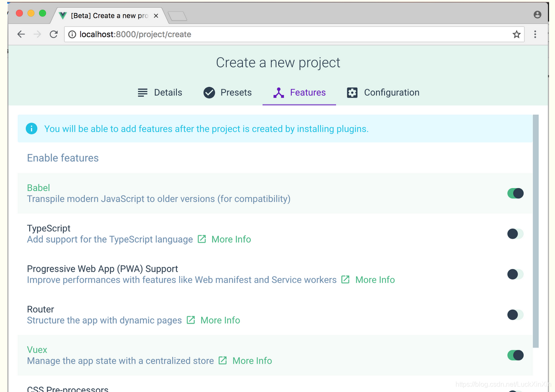Screen dimensions: 555x392
Task: Click the info banner message about installing plugins
Action: [207, 129]
